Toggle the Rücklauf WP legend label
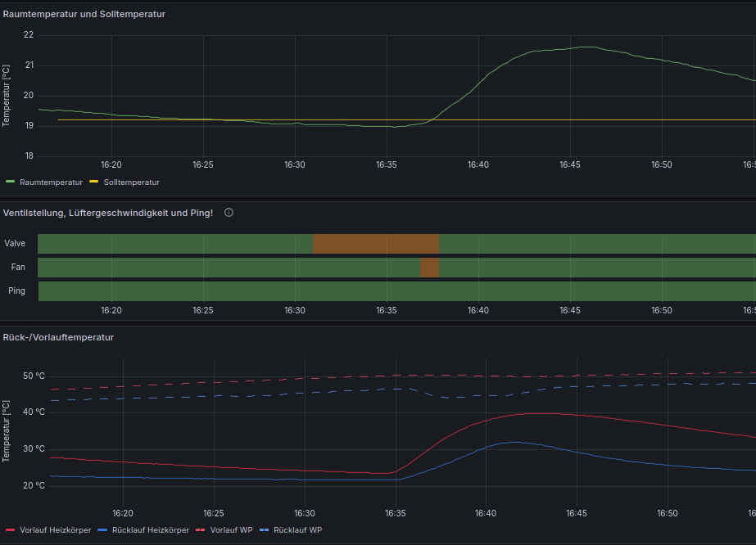This screenshot has height=545, width=756. (297, 530)
